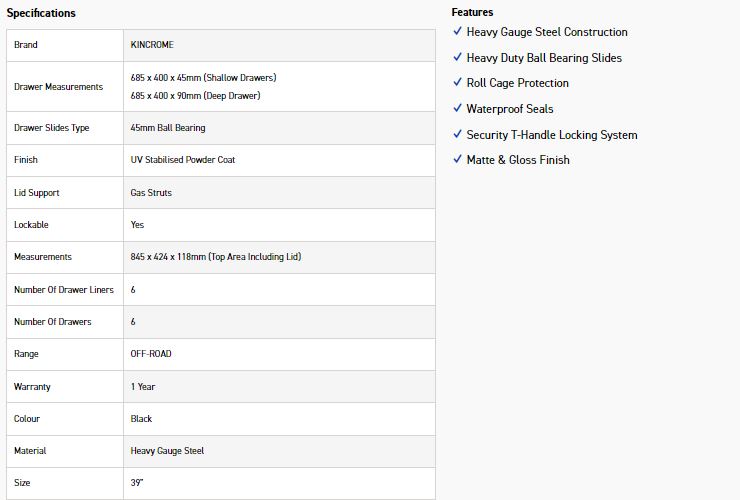Select the 45mm Ball Bearing value
Image resolution: width=740 pixels, height=500 pixels.
(x=168, y=128)
